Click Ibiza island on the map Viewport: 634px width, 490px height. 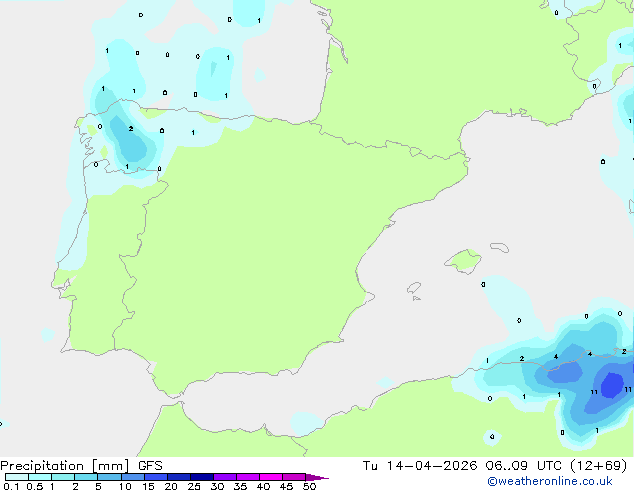[414, 288]
